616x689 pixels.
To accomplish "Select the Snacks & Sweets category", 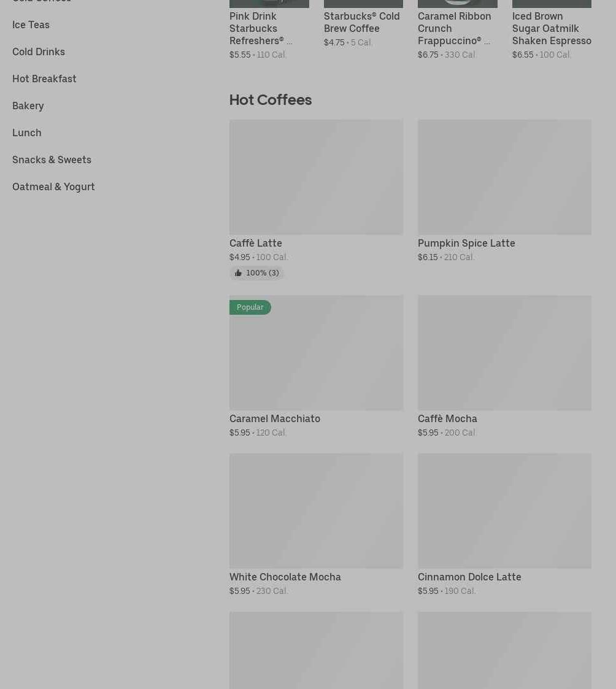I will point(52,160).
